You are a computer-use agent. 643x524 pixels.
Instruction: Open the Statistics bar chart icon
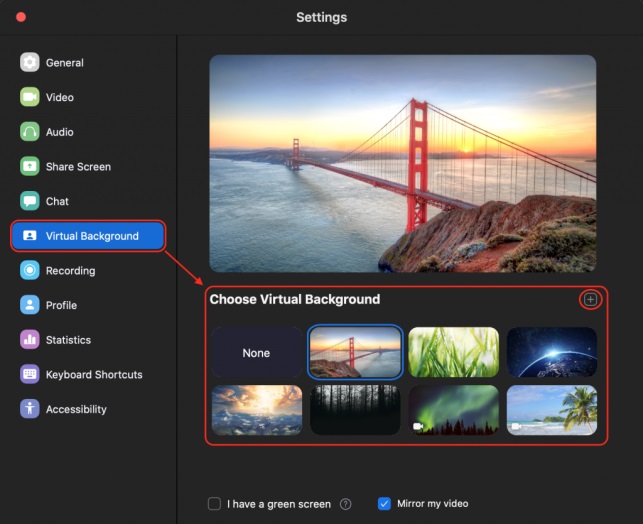tap(30, 339)
